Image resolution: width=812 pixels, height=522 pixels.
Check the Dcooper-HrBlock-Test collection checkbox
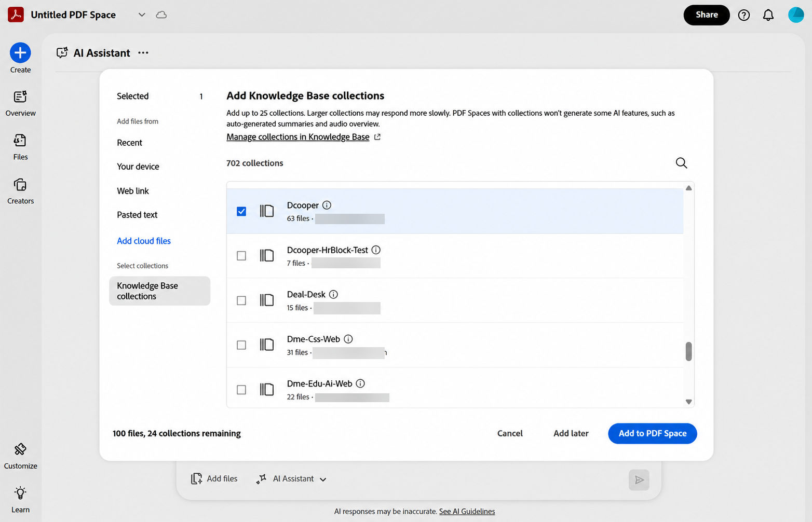241,256
